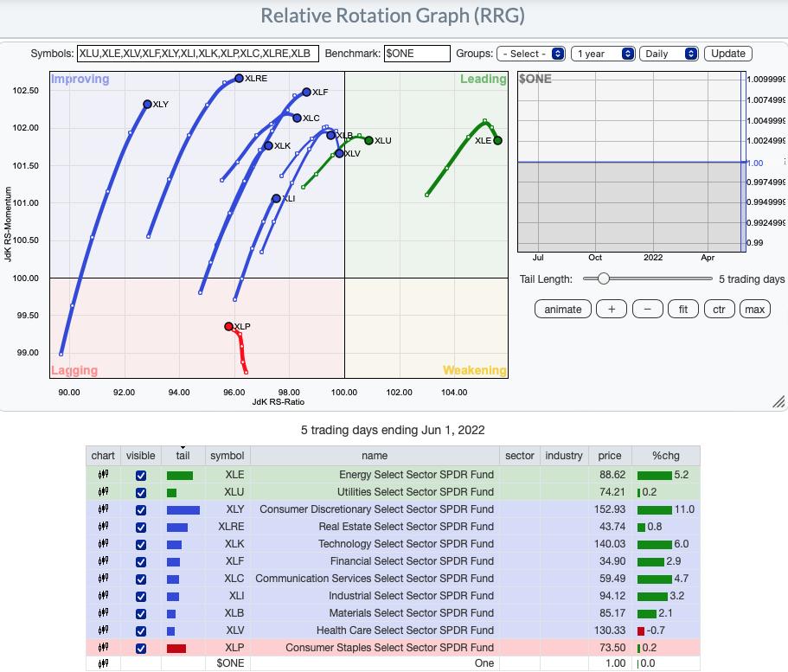Viewport: 788px width, 672px height.
Task: Select the XLC data point on graph
Action: 297,118
